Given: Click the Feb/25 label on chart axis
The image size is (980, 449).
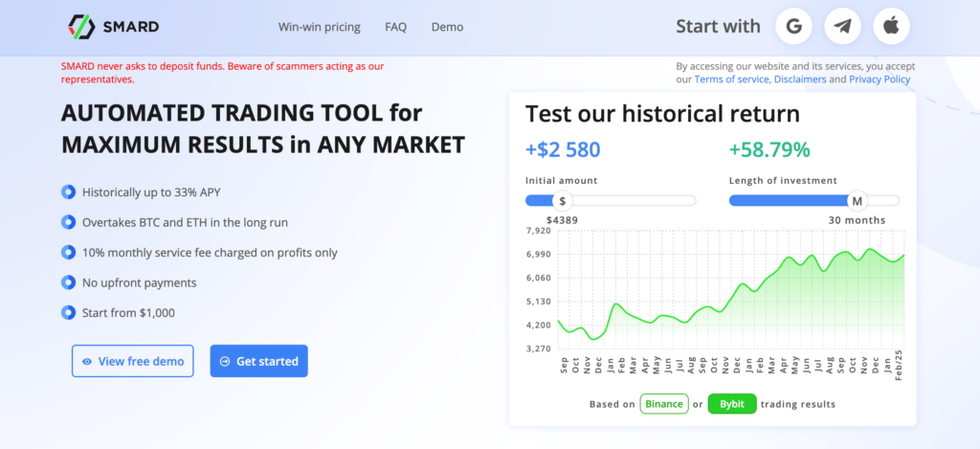Looking at the screenshot, I should 899,363.
